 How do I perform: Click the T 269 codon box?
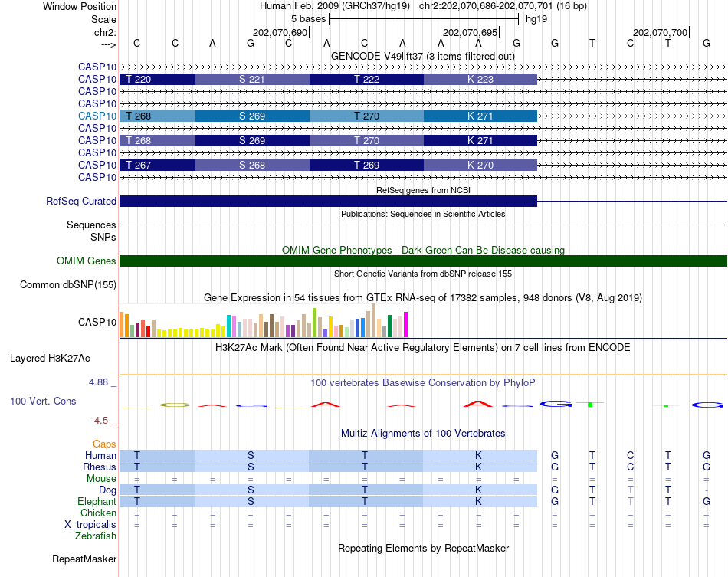pos(366,165)
